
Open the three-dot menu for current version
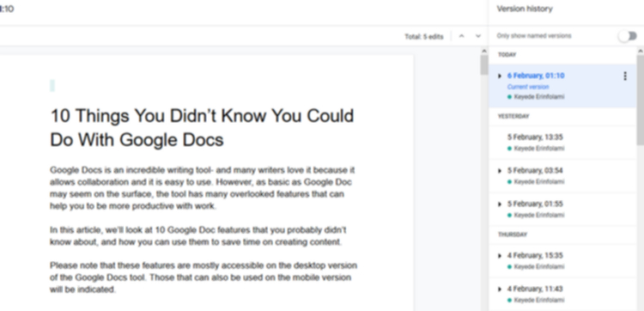[x=625, y=76]
